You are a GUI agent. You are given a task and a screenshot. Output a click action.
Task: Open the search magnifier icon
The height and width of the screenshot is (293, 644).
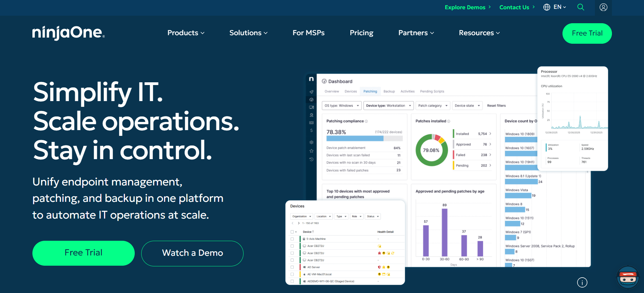pos(581,7)
